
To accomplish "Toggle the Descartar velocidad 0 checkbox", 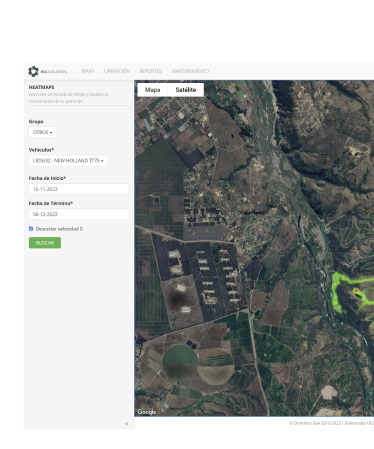I will (31, 229).
